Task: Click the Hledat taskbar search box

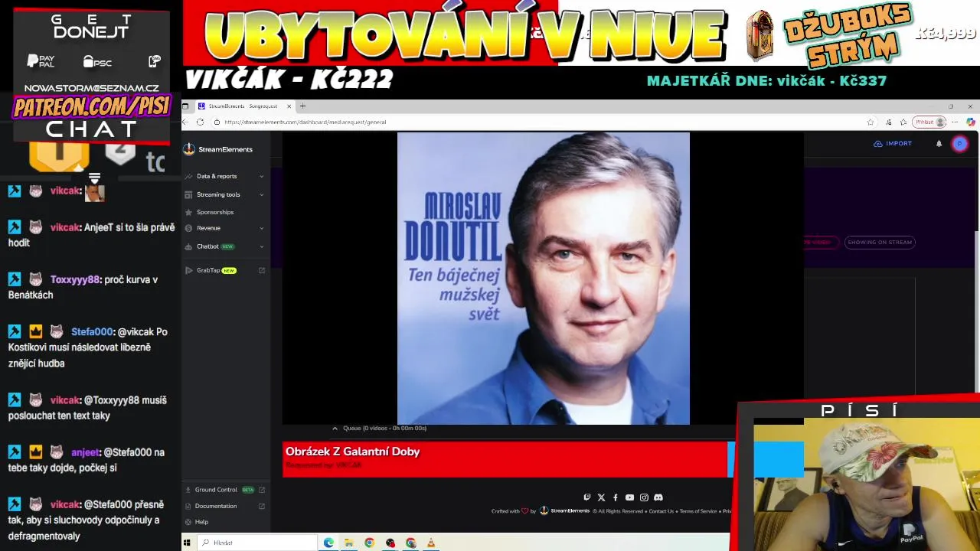Action: point(257,543)
